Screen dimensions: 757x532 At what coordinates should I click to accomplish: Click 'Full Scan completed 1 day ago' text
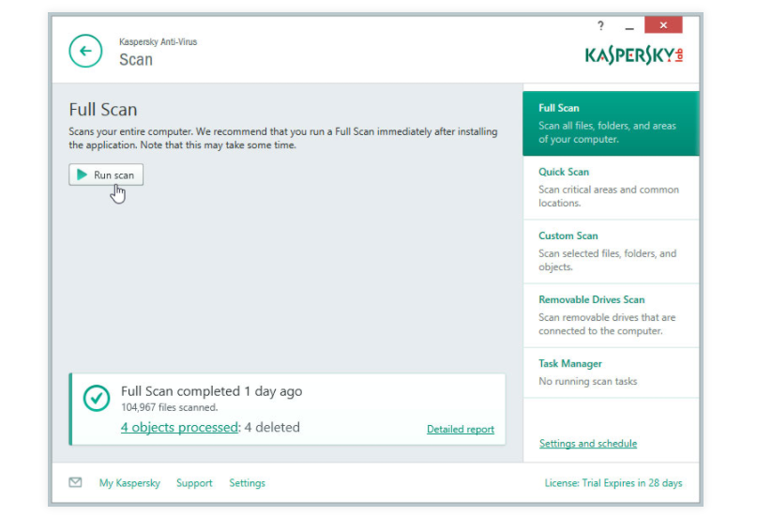[x=211, y=391]
